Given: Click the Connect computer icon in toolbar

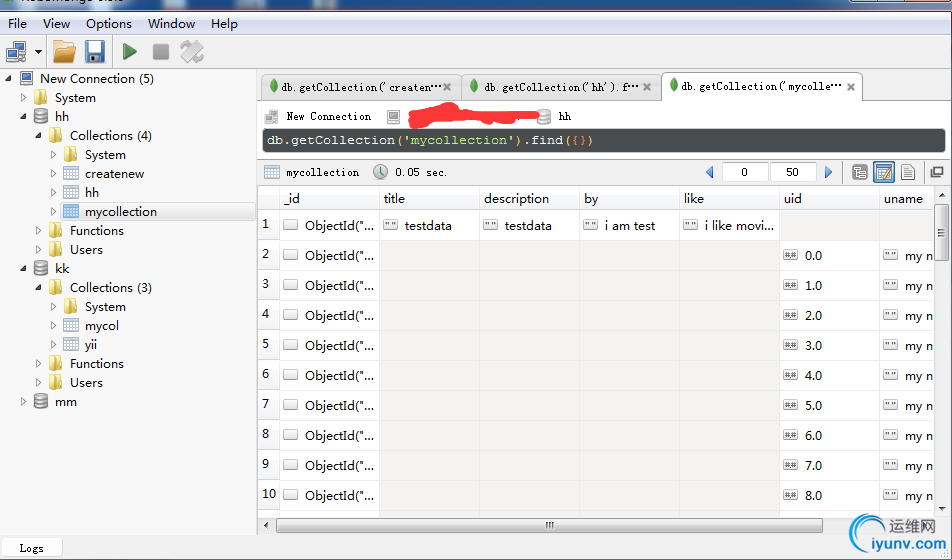Looking at the screenshot, I should (x=16, y=52).
